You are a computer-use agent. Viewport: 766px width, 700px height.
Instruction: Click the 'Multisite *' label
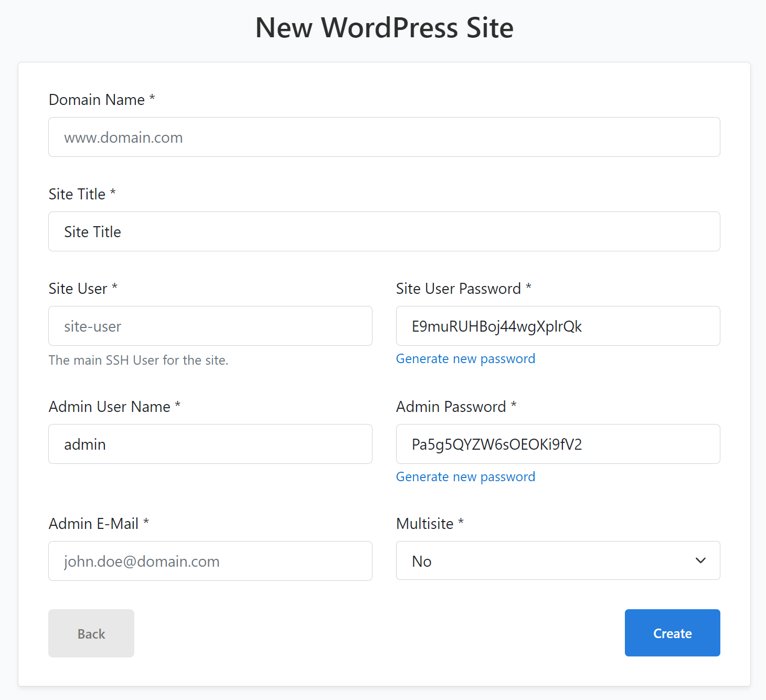430,524
